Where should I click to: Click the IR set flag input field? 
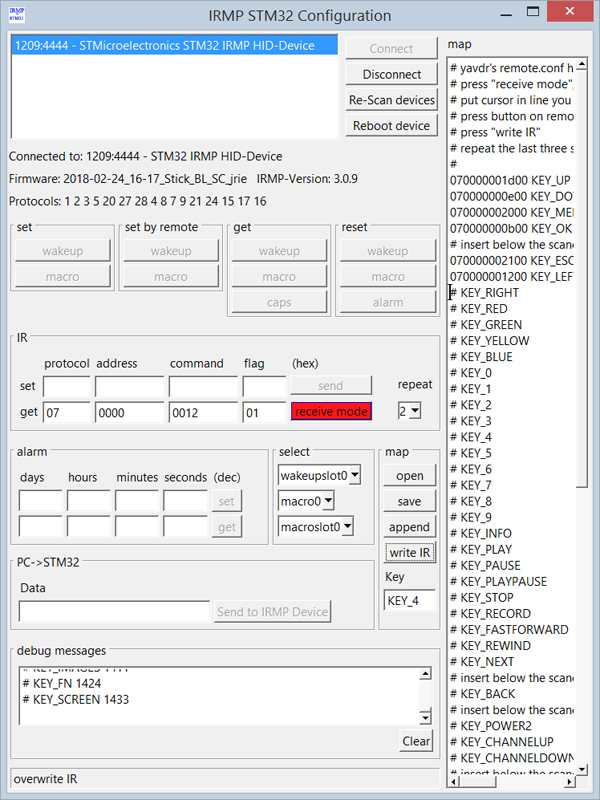[x=264, y=386]
